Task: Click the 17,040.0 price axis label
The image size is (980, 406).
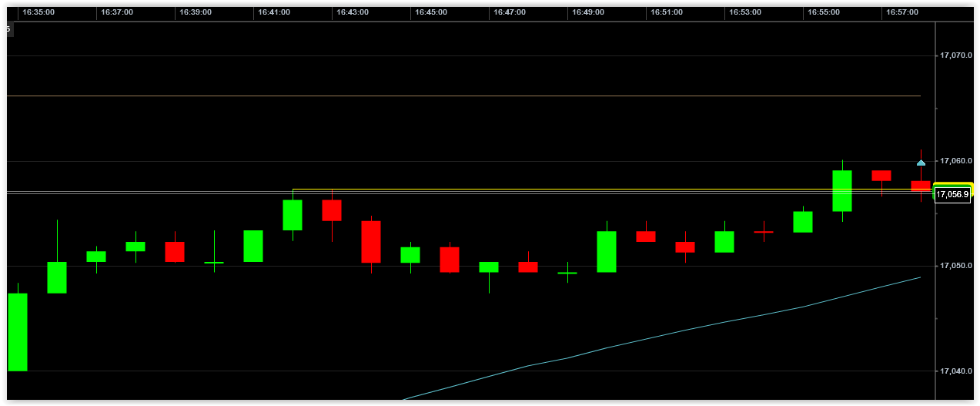Action: [955, 371]
